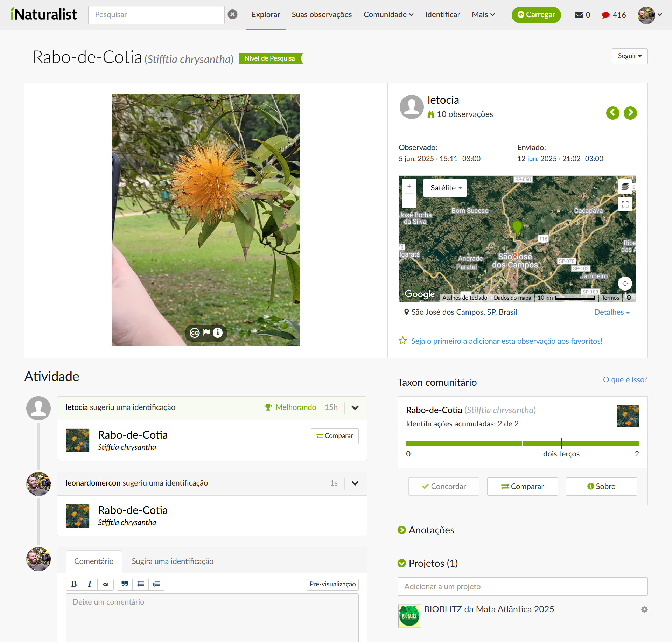View photo info via the info icon
This screenshot has height=642, width=672.
pyautogui.click(x=217, y=333)
